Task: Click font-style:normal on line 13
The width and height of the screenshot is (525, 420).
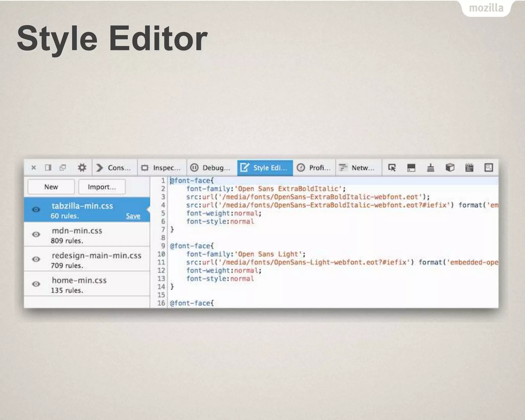Action: pos(220,279)
